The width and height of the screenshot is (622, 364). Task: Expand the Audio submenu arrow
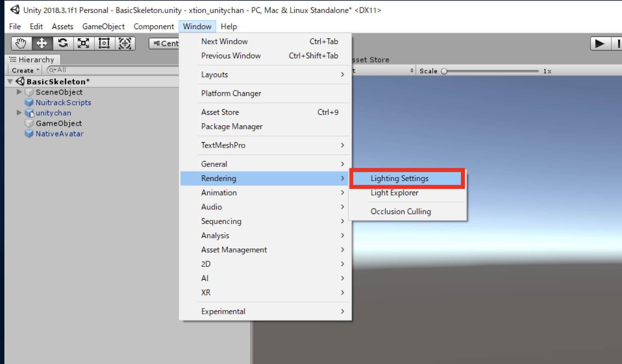(343, 207)
